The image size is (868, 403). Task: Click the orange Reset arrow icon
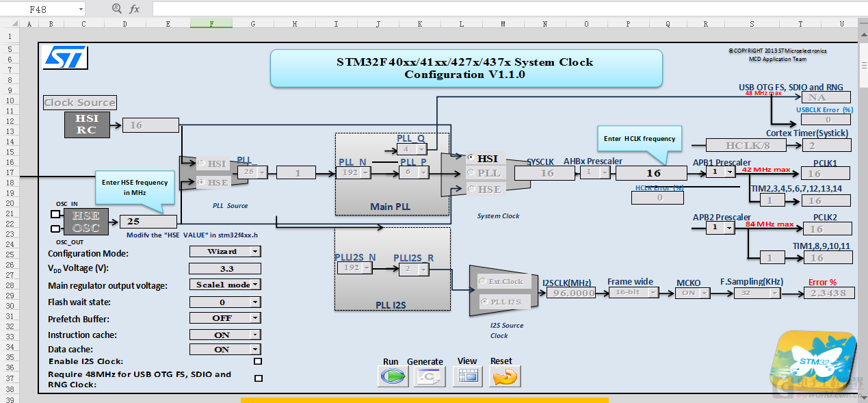[505, 376]
